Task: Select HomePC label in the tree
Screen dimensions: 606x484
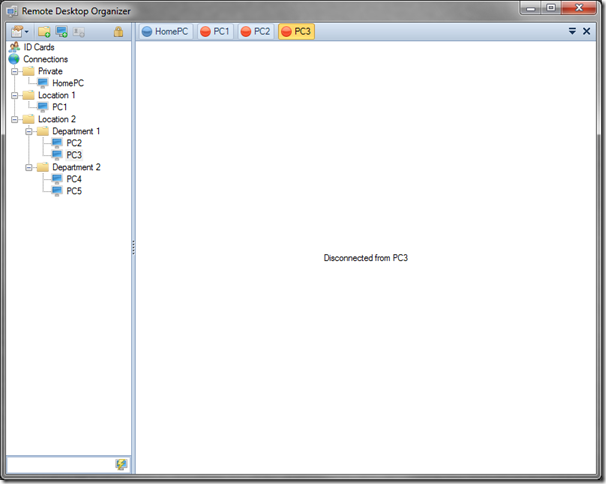Action: pos(68,83)
